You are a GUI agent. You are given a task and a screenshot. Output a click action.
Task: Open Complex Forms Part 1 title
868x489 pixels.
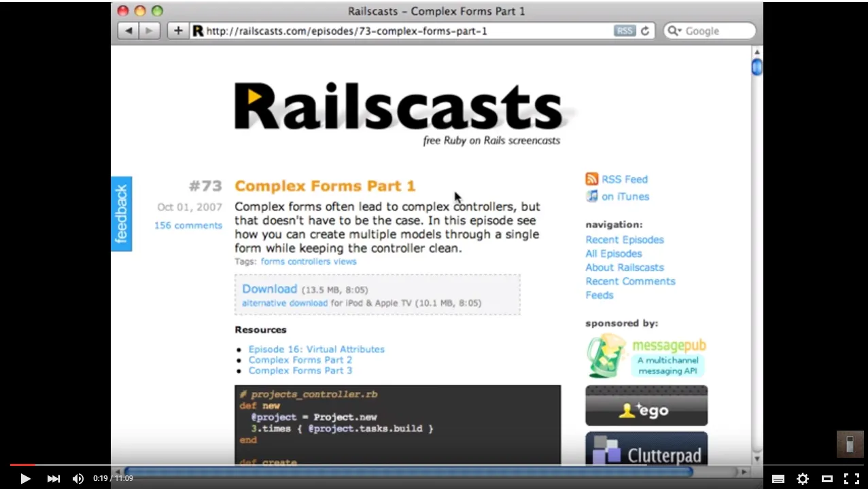(325, 185)
